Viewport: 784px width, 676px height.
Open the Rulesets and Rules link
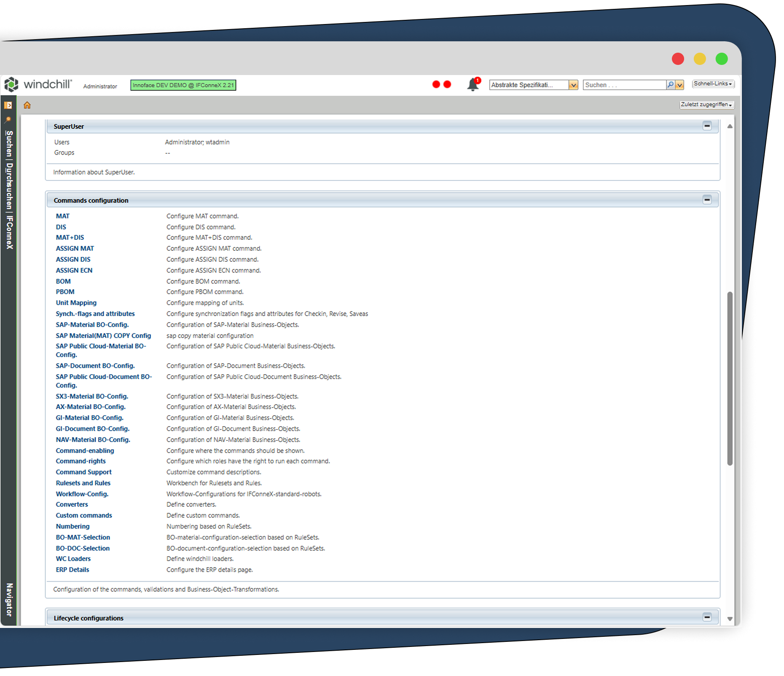pyautogui.click(x=83, y=483)
